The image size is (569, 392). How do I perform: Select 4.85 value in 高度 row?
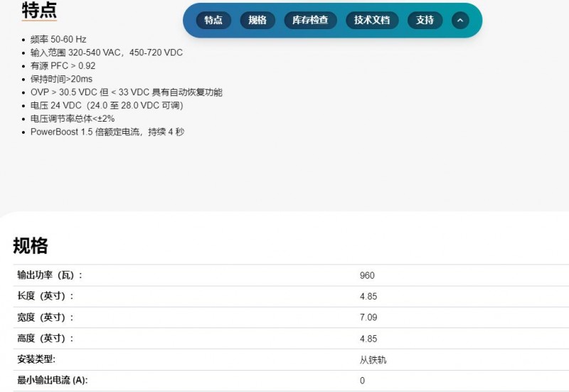(368, 339)
